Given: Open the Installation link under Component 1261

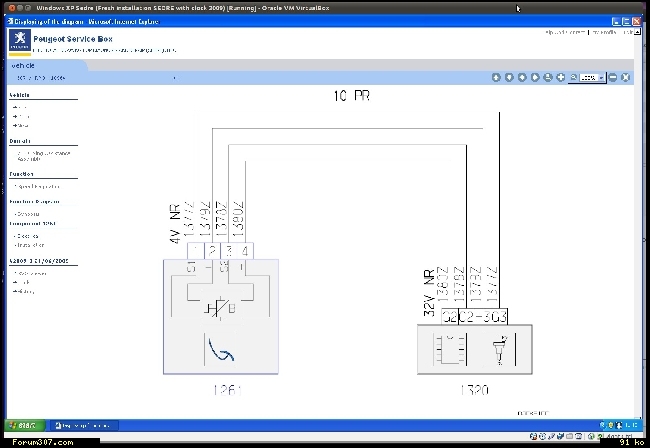Looking at the screenshot, I should coord(30,245).
